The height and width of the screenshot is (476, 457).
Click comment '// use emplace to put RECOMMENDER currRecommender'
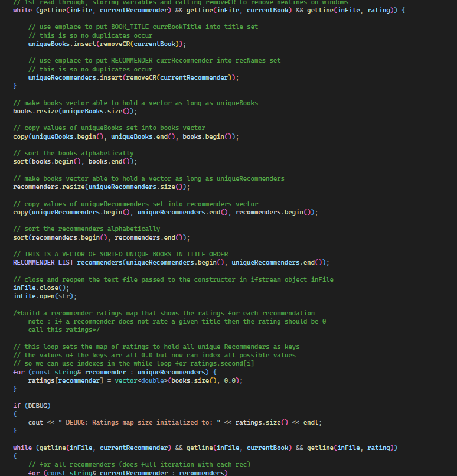pyautogui.click(x=154, y=60)
